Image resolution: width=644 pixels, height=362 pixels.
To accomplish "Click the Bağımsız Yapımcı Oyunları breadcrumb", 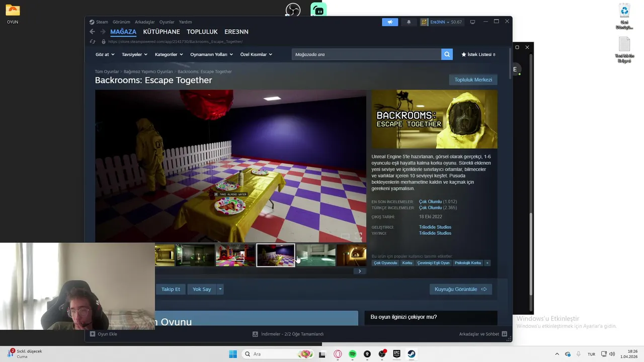I will coord(148,72).
